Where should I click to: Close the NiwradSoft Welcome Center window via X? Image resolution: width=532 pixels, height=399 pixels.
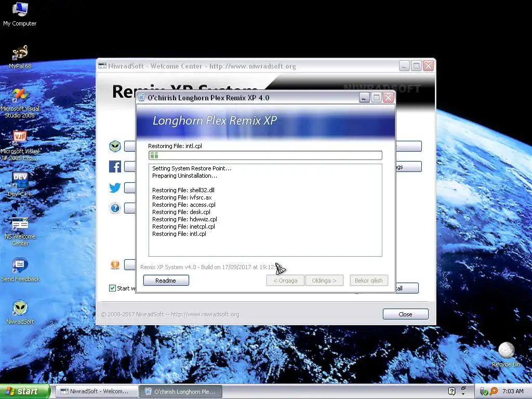click(x=429, y=66)
